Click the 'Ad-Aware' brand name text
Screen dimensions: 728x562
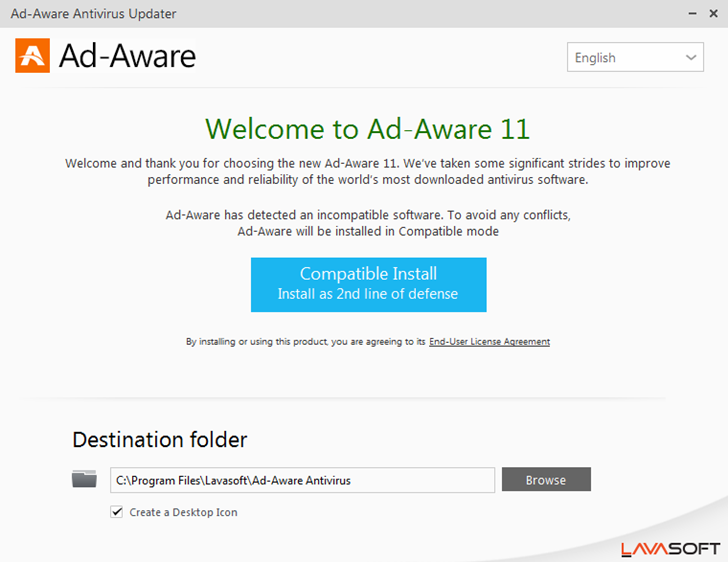[128, 56]
